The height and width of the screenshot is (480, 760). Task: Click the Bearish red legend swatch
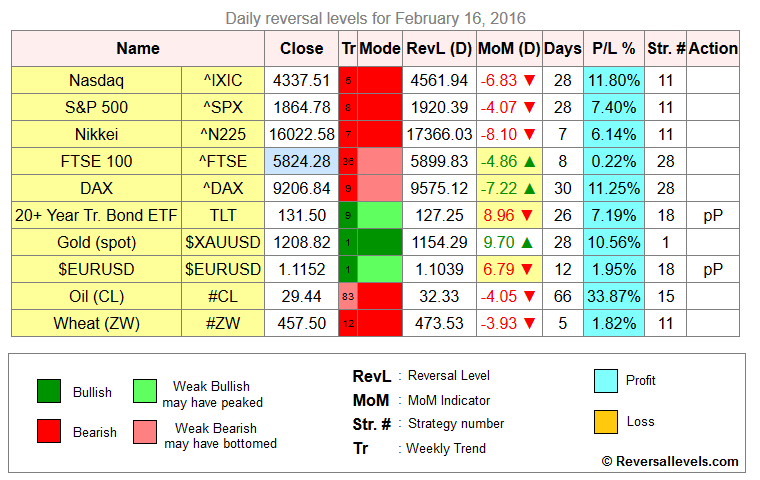click(x=48, y=432)
